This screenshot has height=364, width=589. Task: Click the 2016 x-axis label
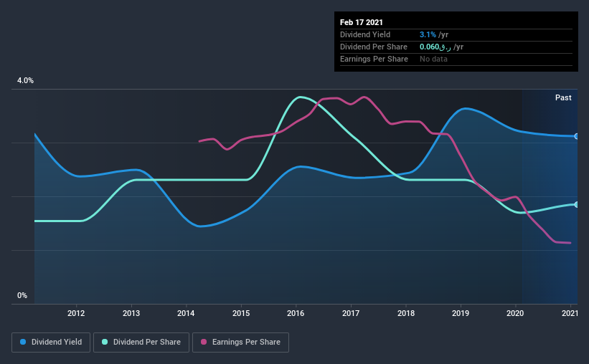pos(296,313)
